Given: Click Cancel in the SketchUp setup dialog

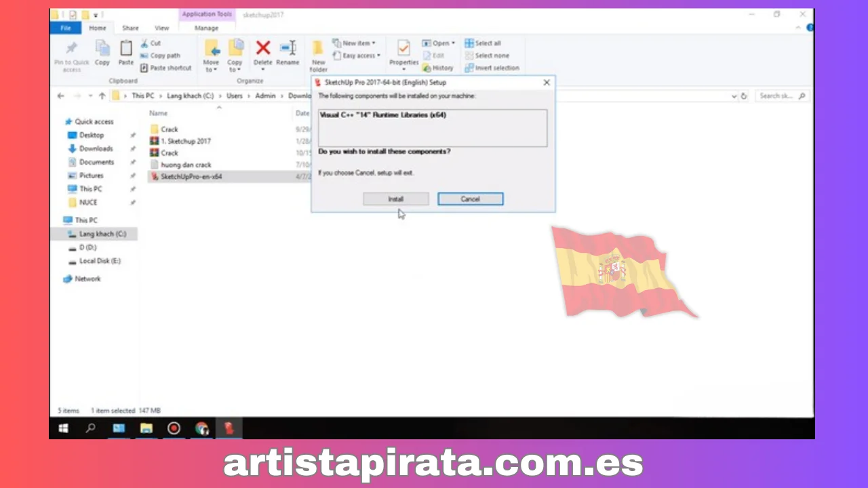Looking at the screenshot, I should click(470, 199).
